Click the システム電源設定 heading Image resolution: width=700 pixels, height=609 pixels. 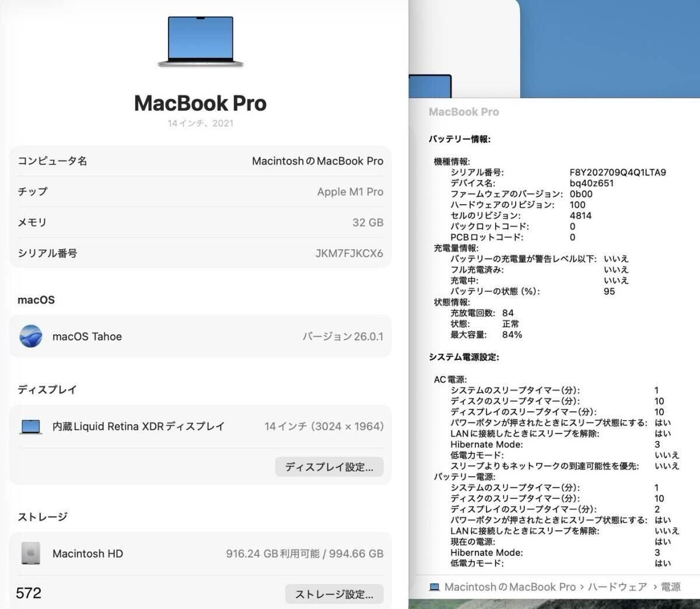(x=464, y=357)
